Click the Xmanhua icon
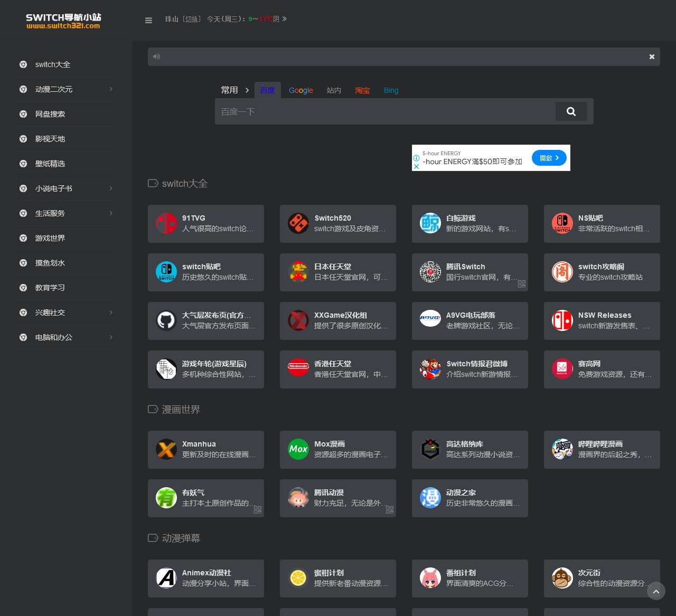The image size is (676, 616). (166, 449)
